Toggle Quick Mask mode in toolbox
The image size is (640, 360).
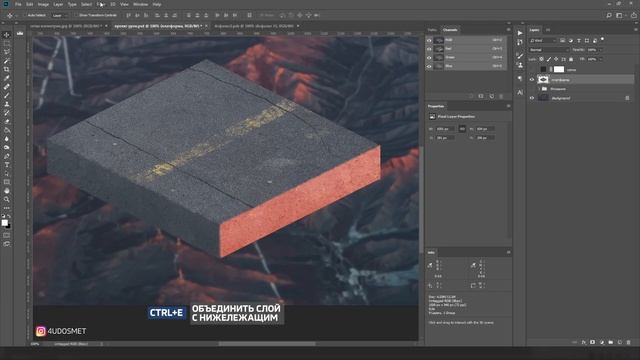(x=6, y=235)
